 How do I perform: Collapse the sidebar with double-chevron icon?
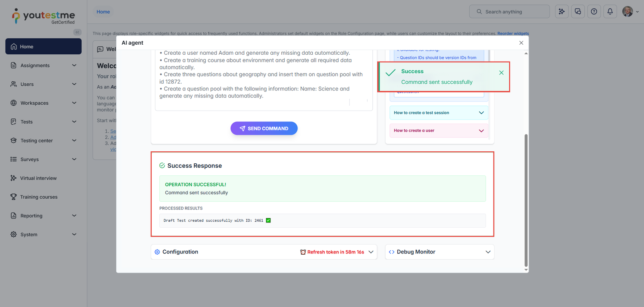(x=77, y=32)
